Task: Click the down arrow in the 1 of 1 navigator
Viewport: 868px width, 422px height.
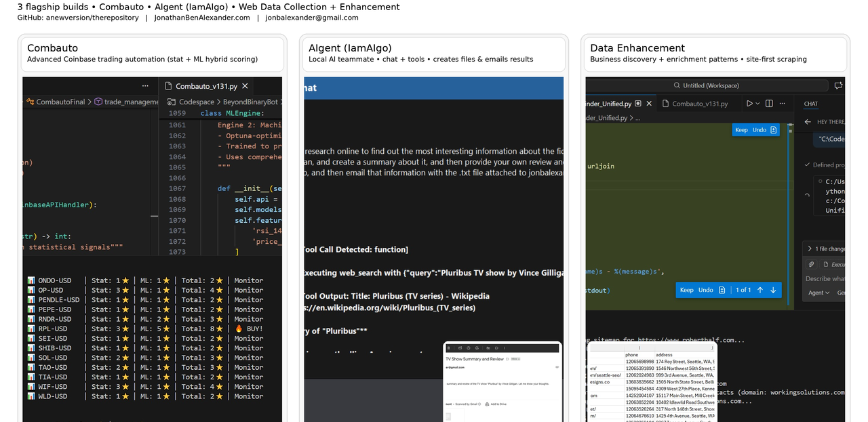Action: coord(773,290)
